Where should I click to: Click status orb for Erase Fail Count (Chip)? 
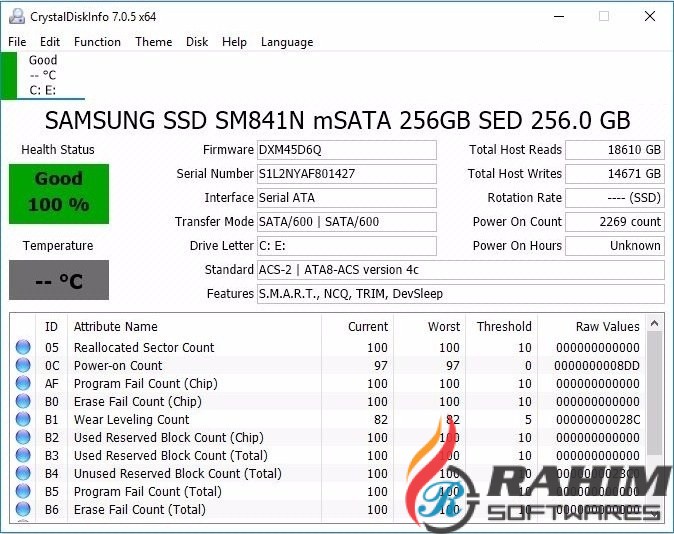23,401
